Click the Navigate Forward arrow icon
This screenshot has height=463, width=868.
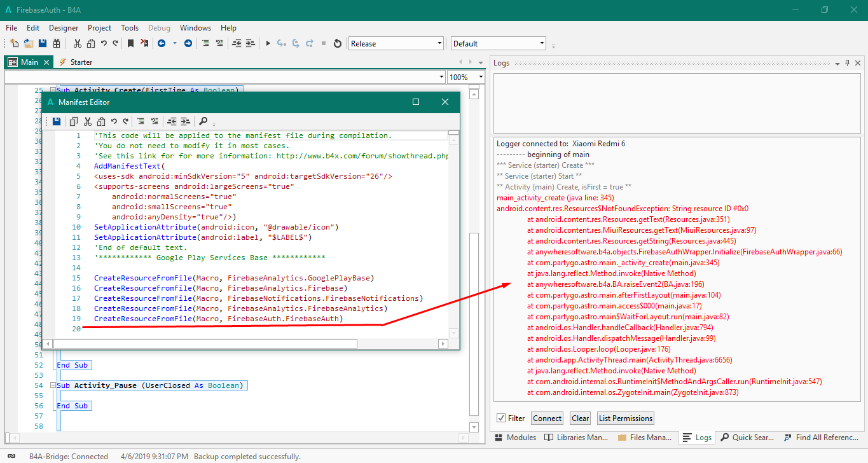point(188,43)
